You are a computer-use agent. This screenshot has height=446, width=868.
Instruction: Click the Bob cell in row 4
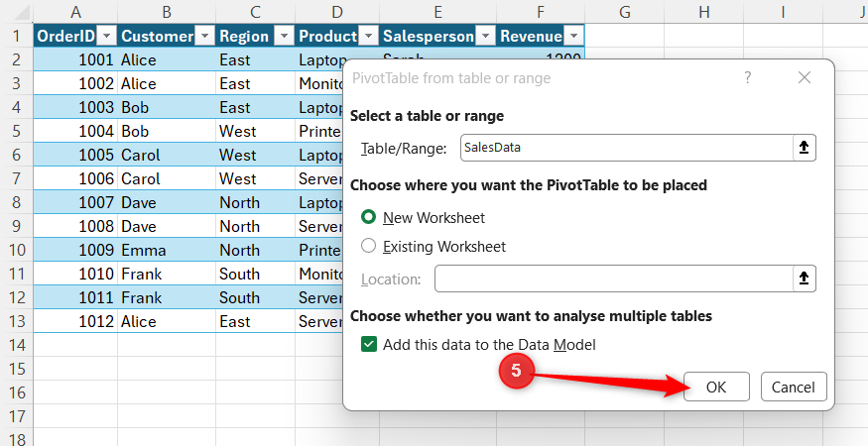click(167, 107)
